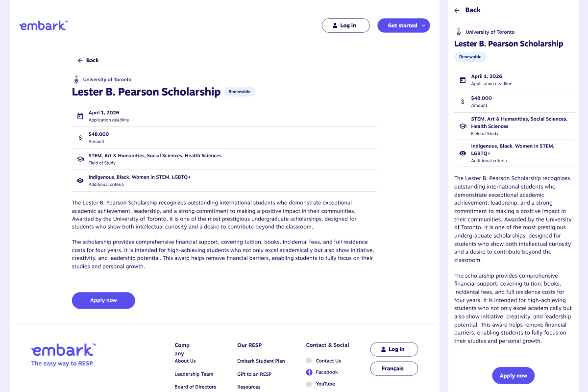This screenshot has width=588, height=392.
Task: Switch language with the Français button
Action: tap(394, 368)
